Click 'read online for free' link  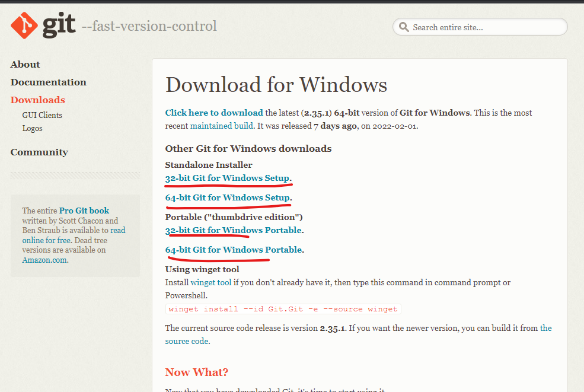[x=74, y=235]
